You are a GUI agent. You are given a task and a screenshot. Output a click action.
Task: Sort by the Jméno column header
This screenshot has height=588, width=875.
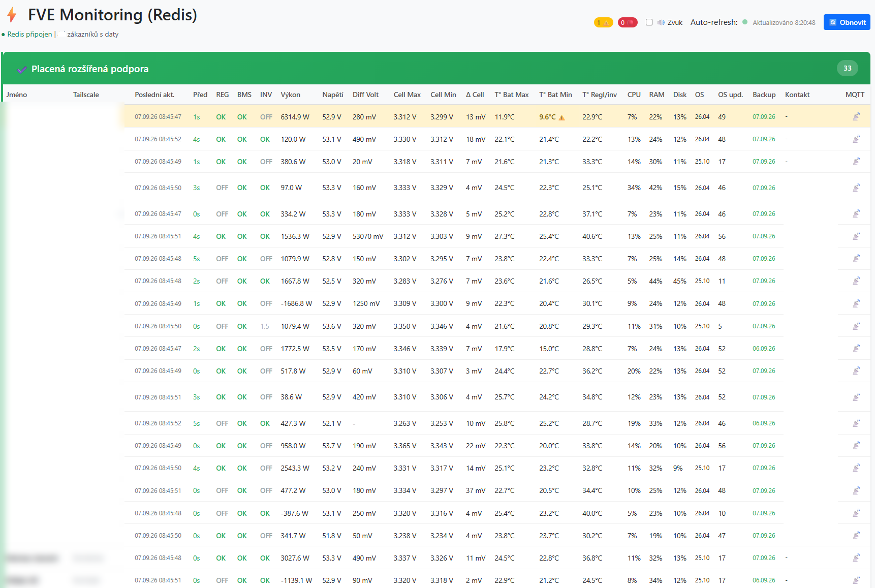pyautogui.click(x=17, y=95)
